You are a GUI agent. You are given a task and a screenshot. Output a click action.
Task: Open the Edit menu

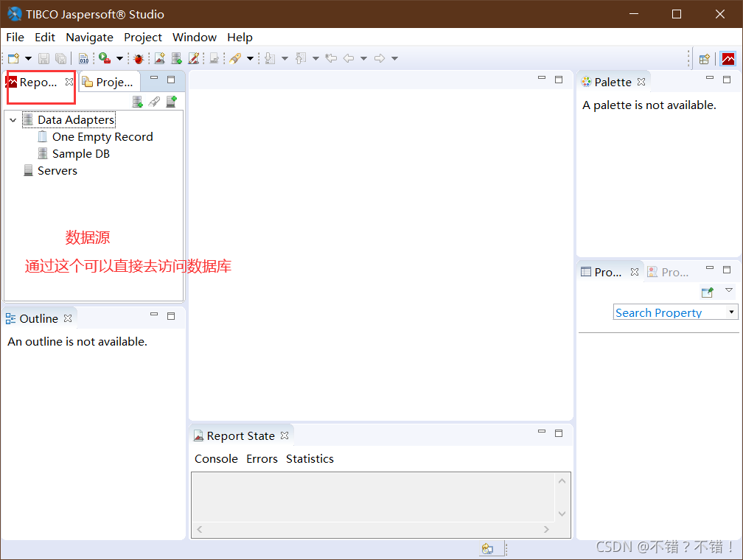[x=45, y=38]
